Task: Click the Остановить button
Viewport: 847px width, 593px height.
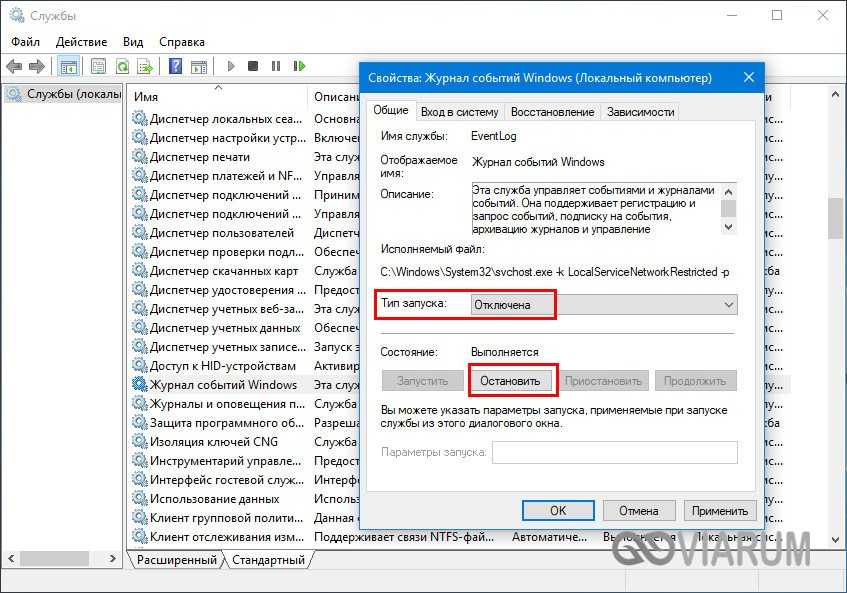Action: (x=510, y=381)
